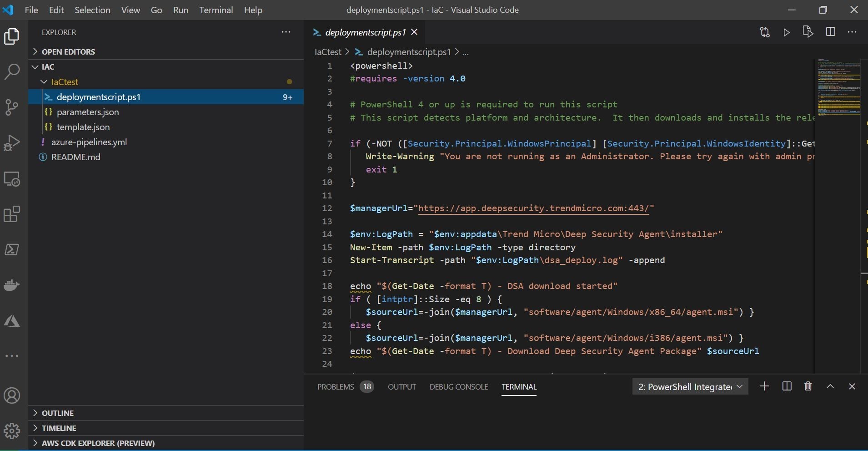Click the editor minimap code overview
Image resolution: width=868 pixels, height=451 pixels.
[x=838, y=87]
